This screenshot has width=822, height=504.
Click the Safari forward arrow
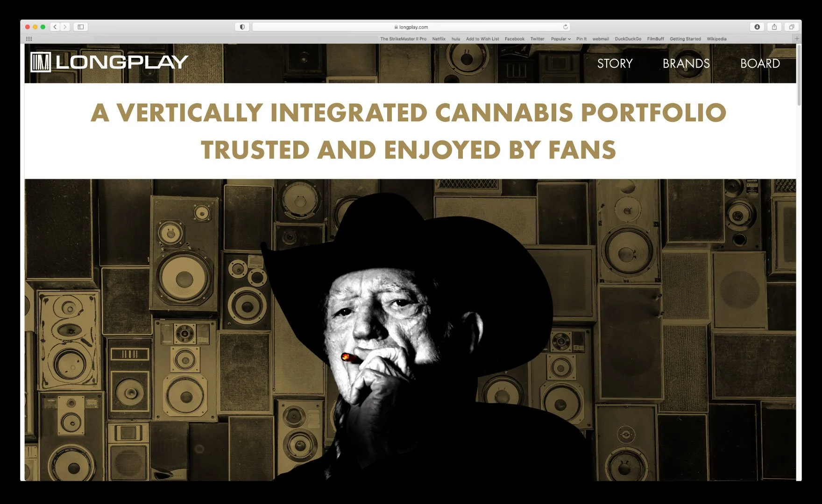[65, 27]
